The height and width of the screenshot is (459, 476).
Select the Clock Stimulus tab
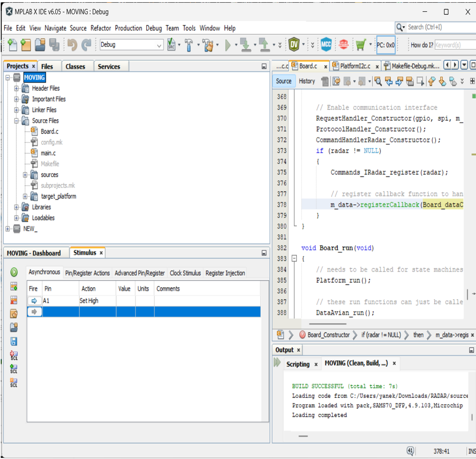point(185,273)
